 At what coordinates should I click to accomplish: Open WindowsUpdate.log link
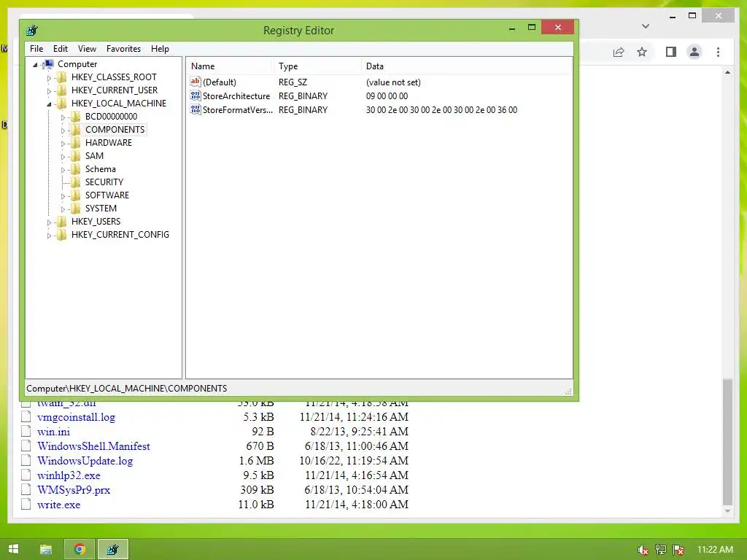point(85,461)
